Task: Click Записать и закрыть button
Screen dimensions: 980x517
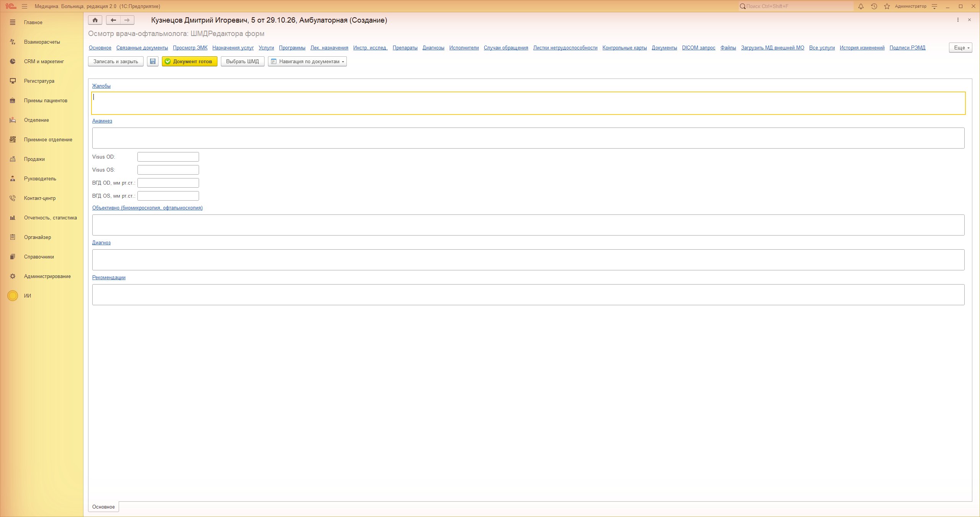Action: [x=116, y=61]
